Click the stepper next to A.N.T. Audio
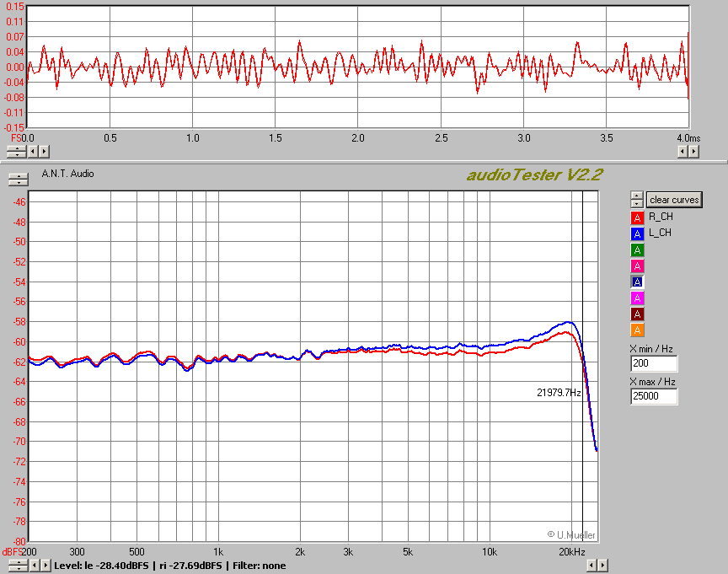Image resolution: width=728 pixels, height=574 pixels. point(15,180)
